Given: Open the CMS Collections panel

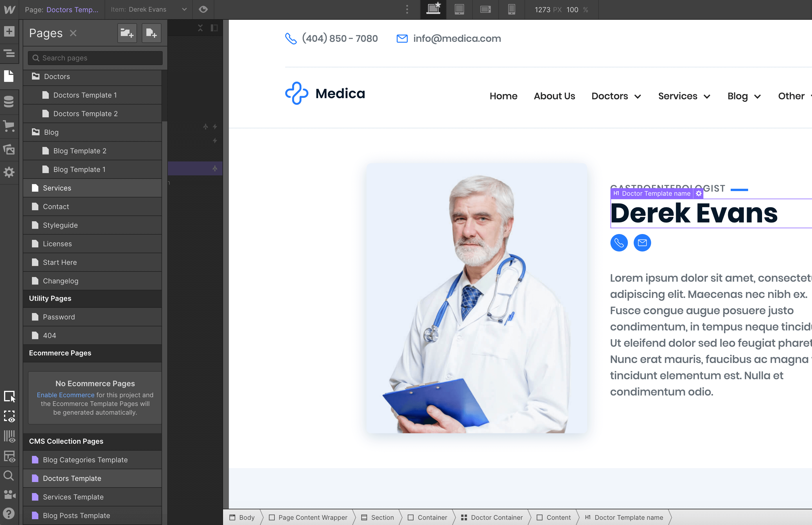Looking at the screenshot, I should 9,102.
